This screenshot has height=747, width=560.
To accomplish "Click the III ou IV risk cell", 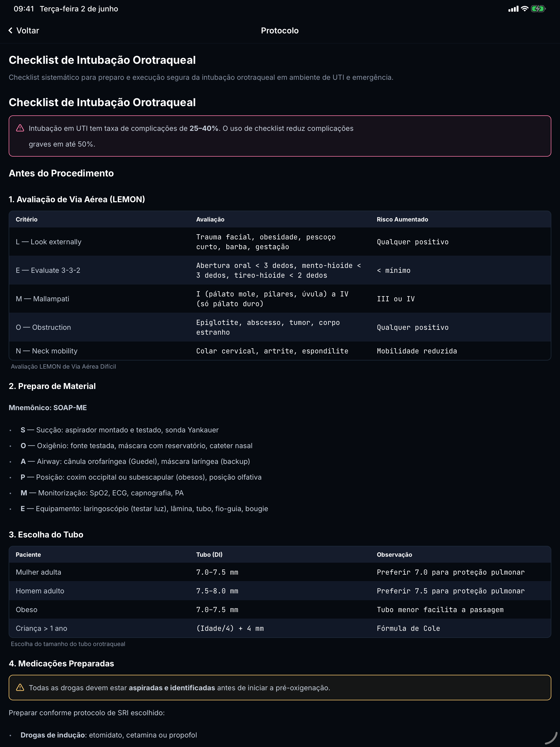I will [x=396, y=299].
